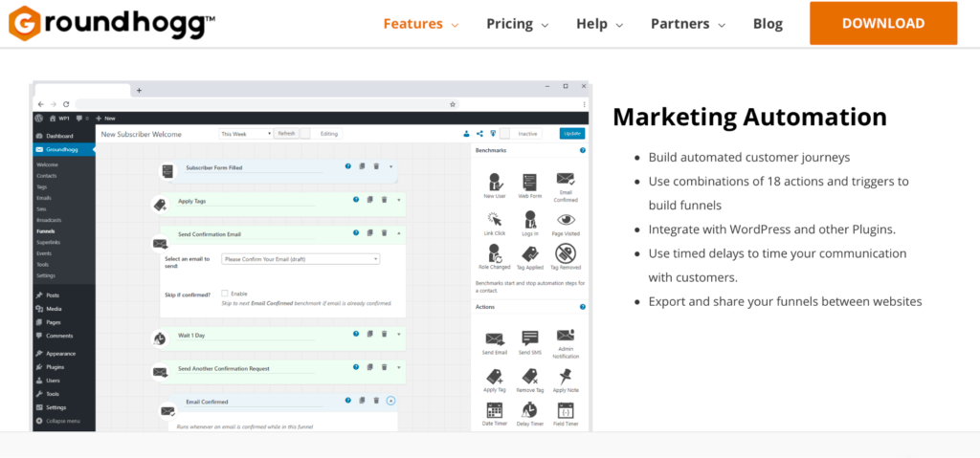980x458 pixels.
Task: Select the Tag Removed benchmark icon
Action: [566, 253]
